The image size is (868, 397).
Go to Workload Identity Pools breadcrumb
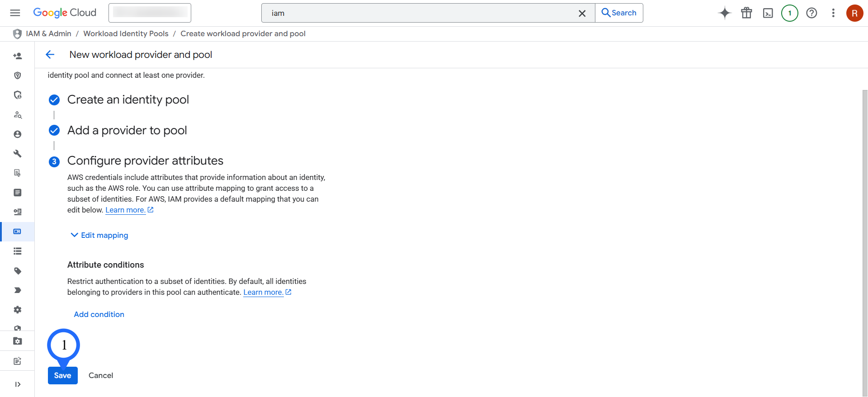coord(126,33)
